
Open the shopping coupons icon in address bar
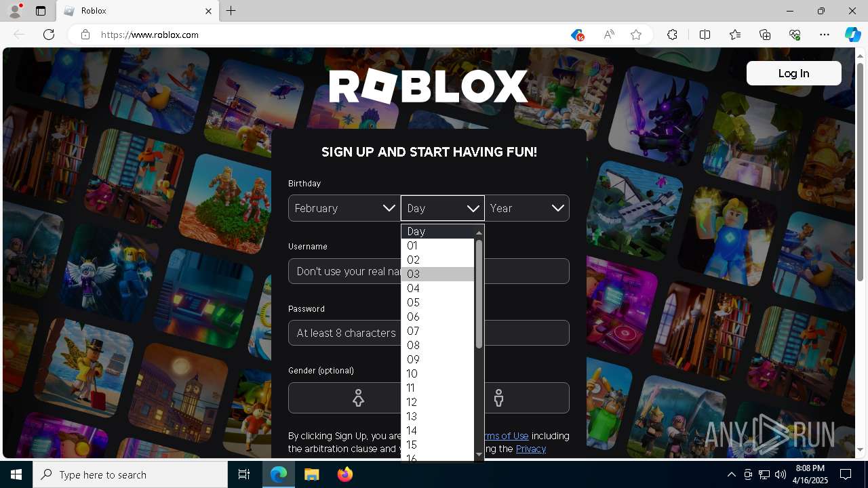[x=577, y=35]
